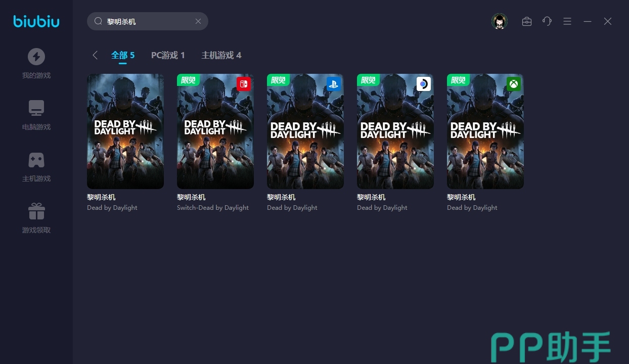Open customer support headset icon
629x364 pixels.
click(547, 21)
